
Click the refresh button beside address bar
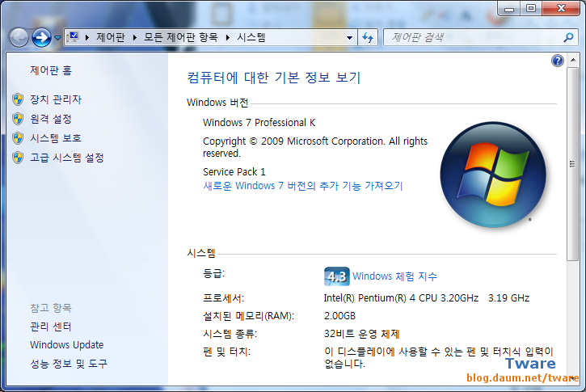click(x=368, y=37)
